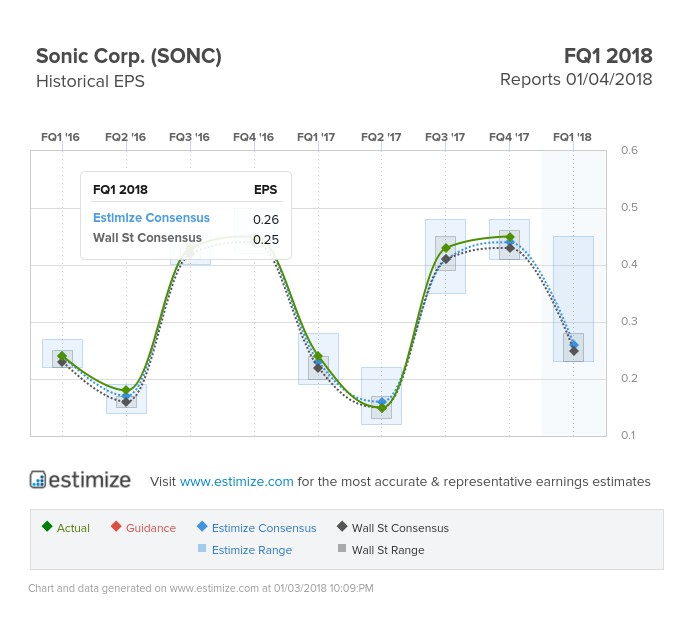The width and height of the screenshot is (685, 620).
Task: Select the FQ3 '17 axis label
Action: tap(445, 137)
